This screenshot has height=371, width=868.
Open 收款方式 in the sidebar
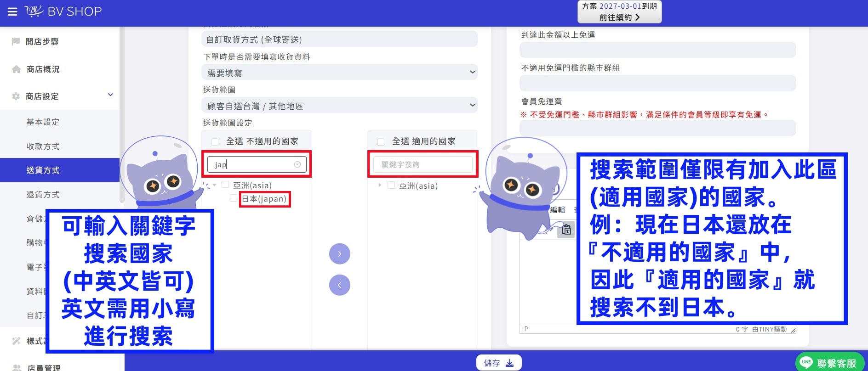[43, 146]
